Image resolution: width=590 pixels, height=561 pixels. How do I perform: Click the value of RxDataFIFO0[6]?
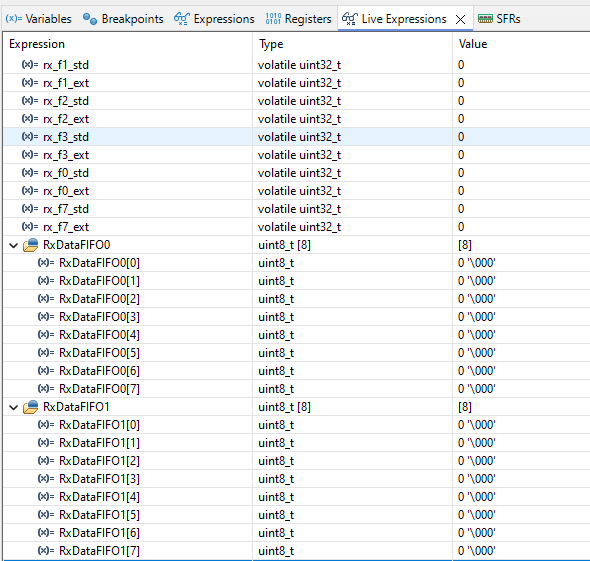tap(476, 371)
